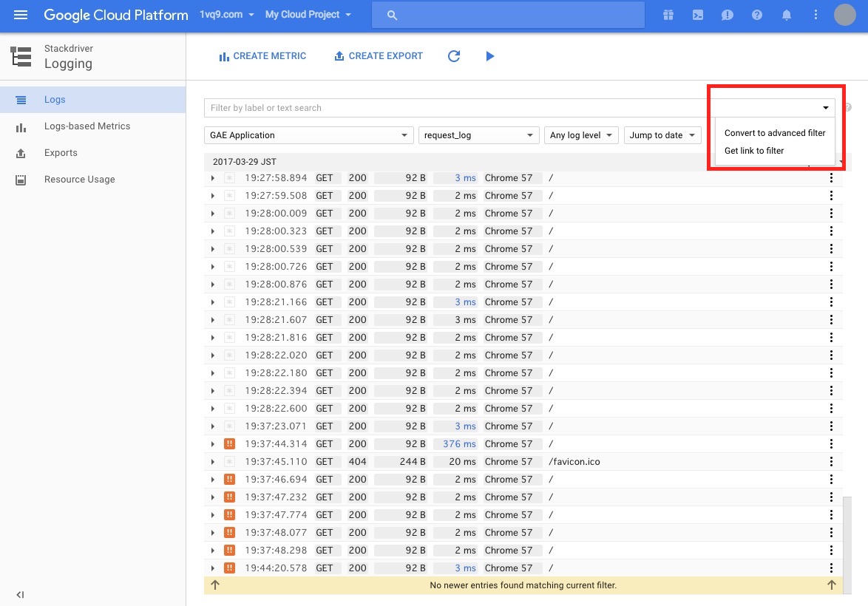Toggle pin on the 19:37:44.314 entry
This screenshot has width=868, height=606.
click(229, 444)
